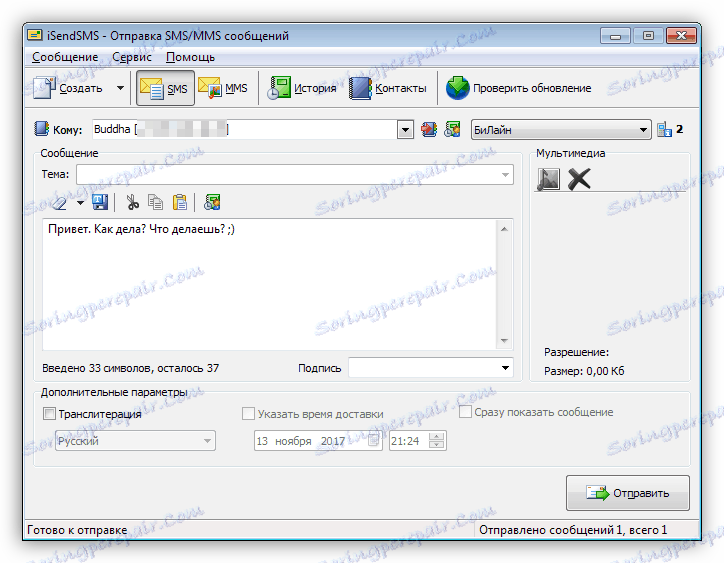Open the Сообщение menu

click(65, 57)
